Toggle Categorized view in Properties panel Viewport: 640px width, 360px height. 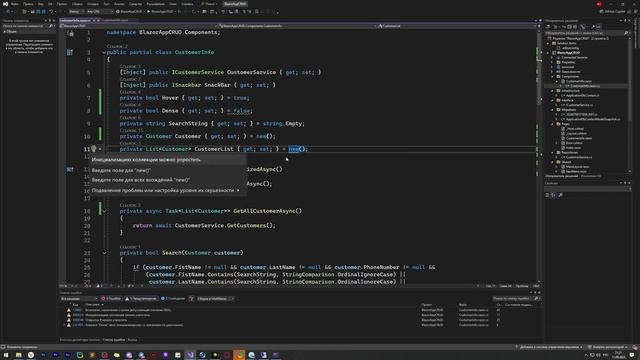(547, 195)
